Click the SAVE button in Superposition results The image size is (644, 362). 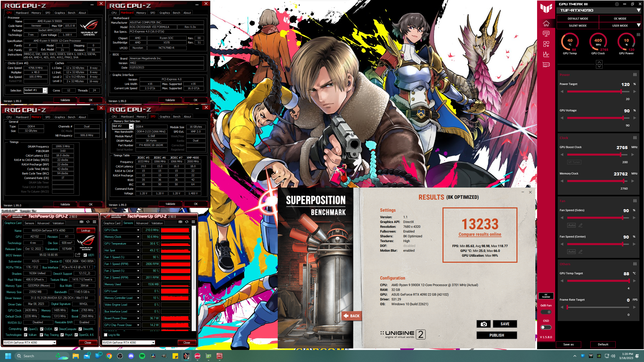tap(505, 324)
